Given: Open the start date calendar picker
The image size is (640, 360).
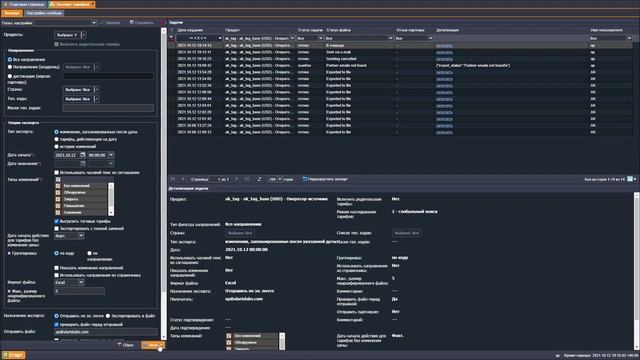Looking at the screenshot, I should coord(83,155).
